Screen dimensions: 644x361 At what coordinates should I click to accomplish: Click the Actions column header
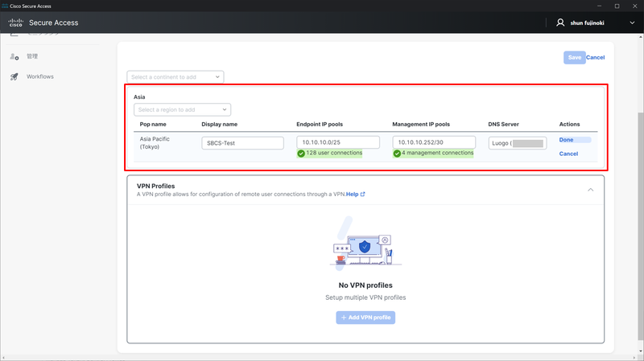coord(569,125)
